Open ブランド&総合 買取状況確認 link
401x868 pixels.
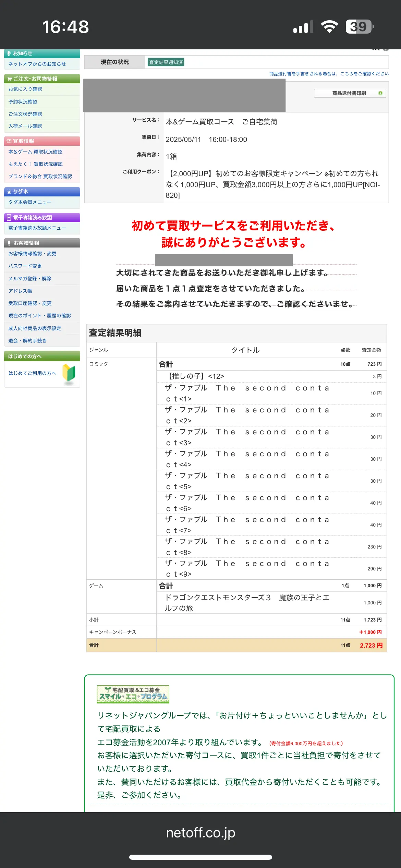tap(40, 177)
